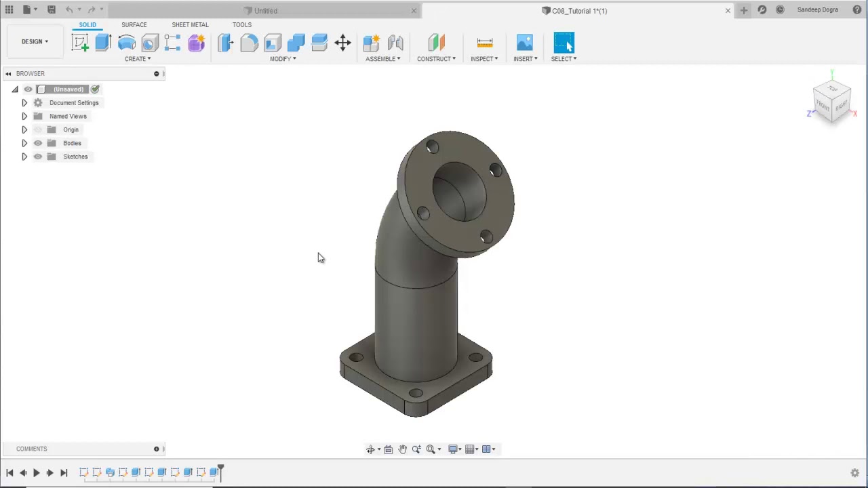Jump to the timeline beginning
Screen dimensions: 868x488
[9, 473]
